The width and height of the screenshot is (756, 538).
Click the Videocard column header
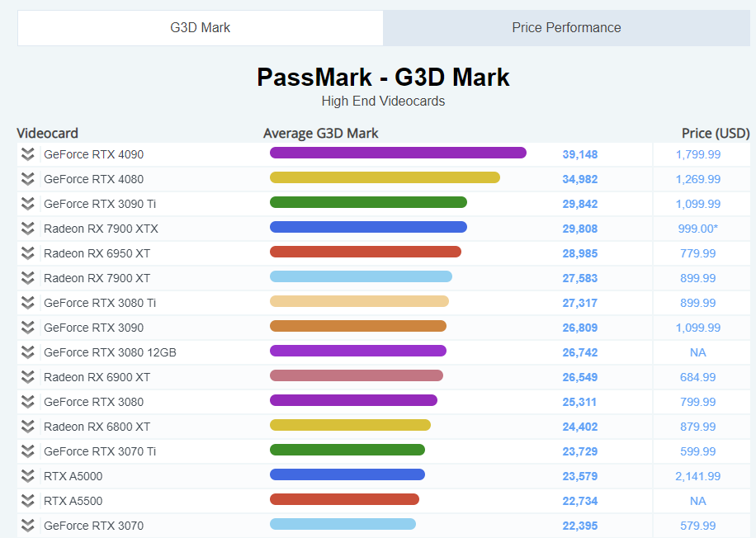[x=47, y=133]
